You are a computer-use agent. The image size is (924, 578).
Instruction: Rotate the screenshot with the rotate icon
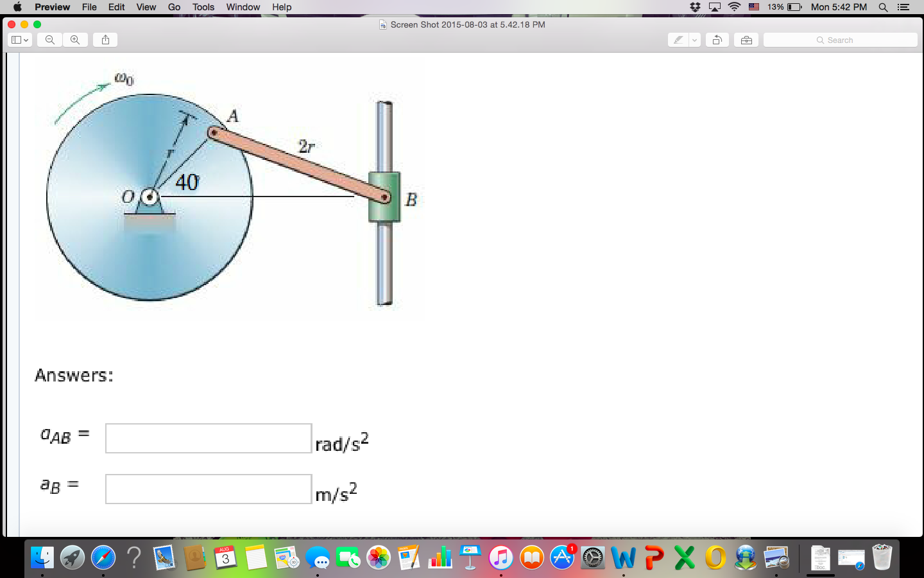717,40
